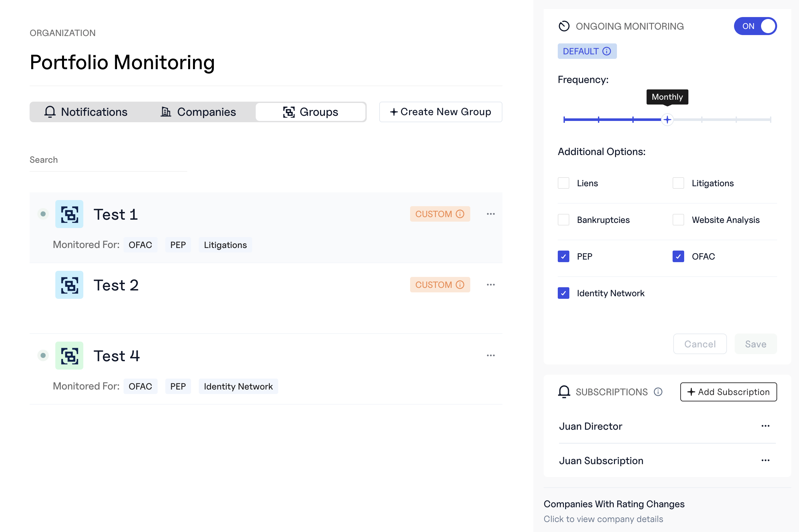The height and width of the screenshot is (532, 799).
Task: Switch to the Notifications tab
Action: pyautogui.click(x=86, y=112)
